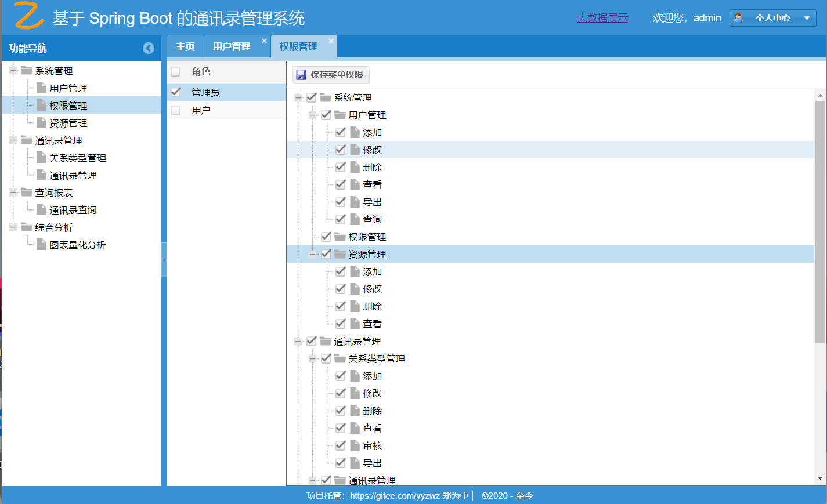Click the 权限管理 folder icon in permission tree
This screenshot has width=827, height=504.
pos(340,237)
